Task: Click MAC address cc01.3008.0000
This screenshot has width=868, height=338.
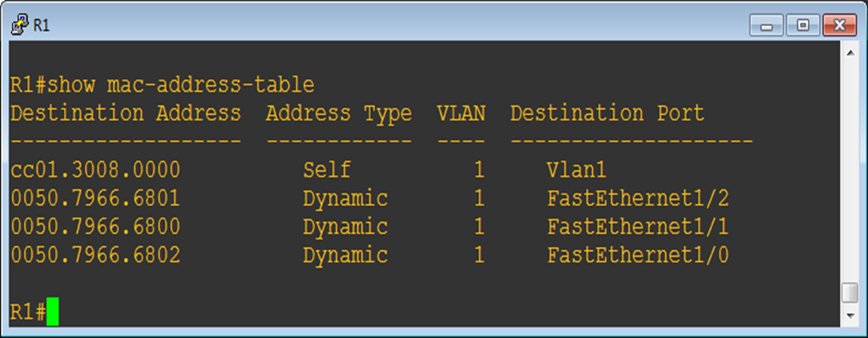Action: coord(96,170)
